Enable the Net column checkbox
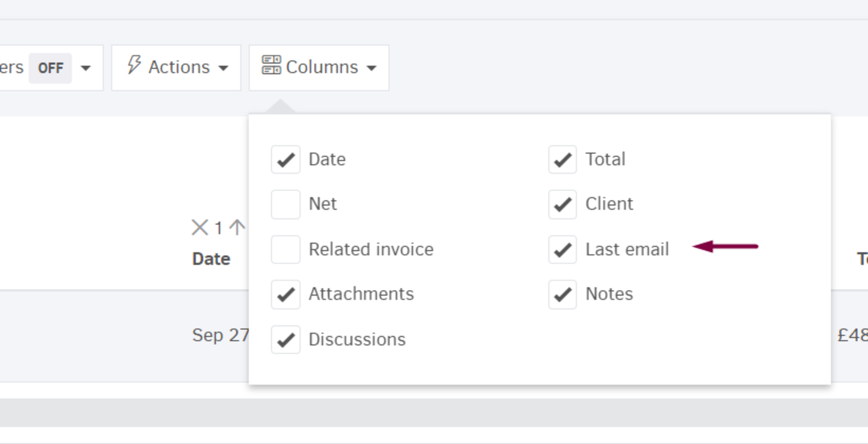Image resolution: width=868 pixels, height=444 pixels. (x=285, y=204)
